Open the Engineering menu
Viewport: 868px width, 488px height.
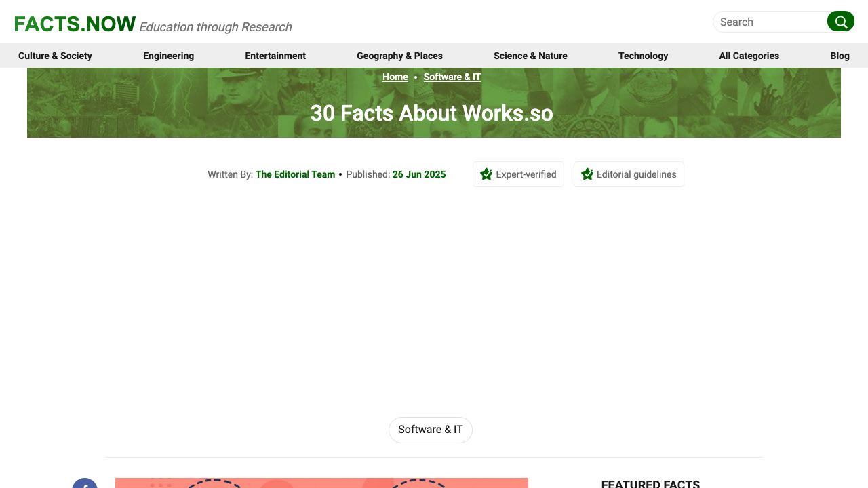[168, 56]
